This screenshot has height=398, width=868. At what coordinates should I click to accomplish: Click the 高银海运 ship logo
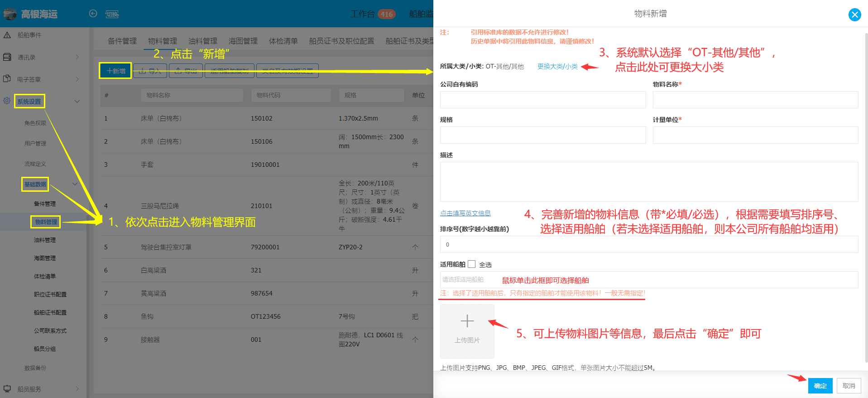10,14
